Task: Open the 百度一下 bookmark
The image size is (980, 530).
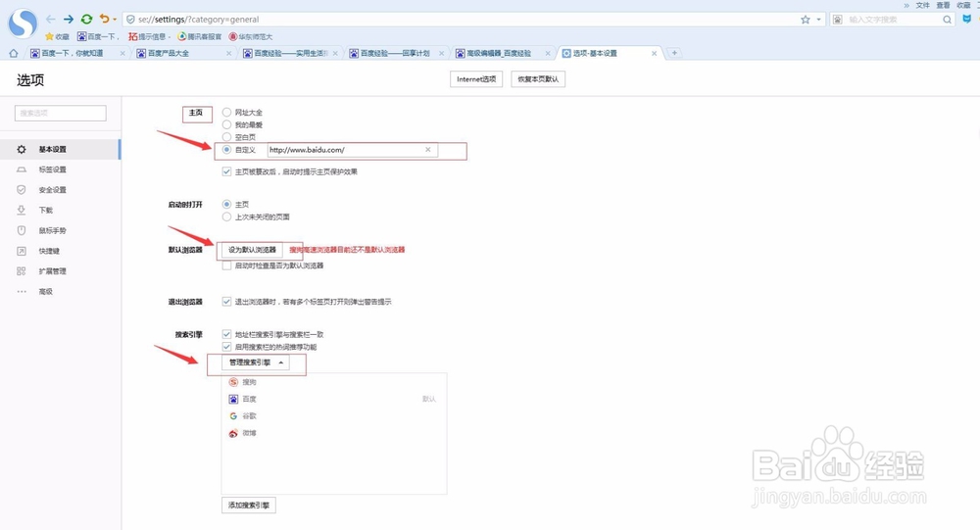Action: point(97,37)
